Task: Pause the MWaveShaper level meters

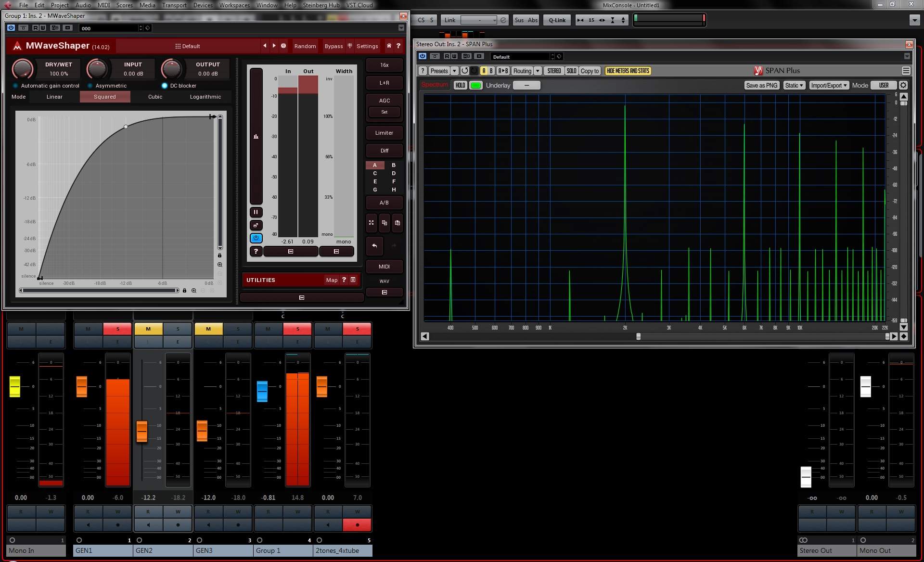Action: click(256, 212)
